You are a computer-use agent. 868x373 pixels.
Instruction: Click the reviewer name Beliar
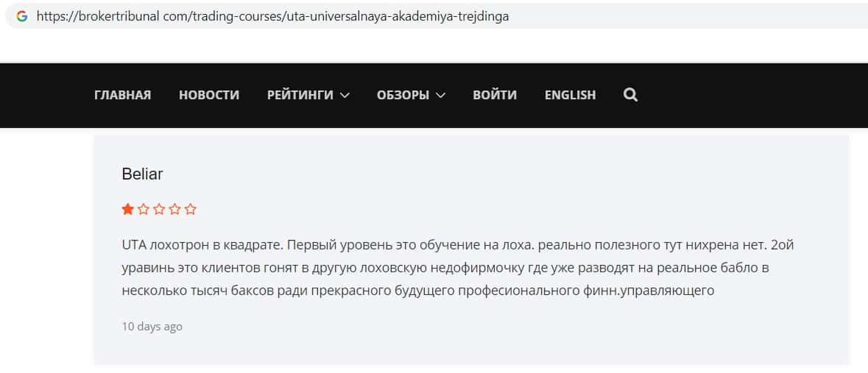tap(142, 174)
